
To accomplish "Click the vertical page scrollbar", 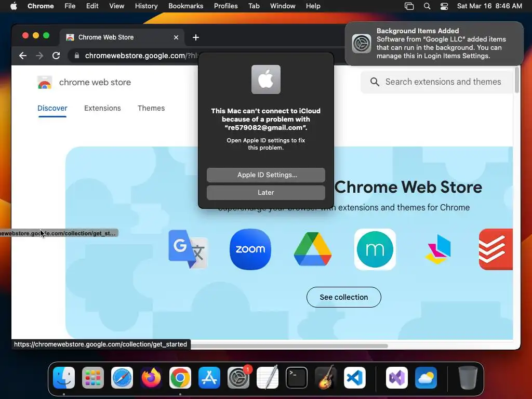I will (x=517, y=80).
